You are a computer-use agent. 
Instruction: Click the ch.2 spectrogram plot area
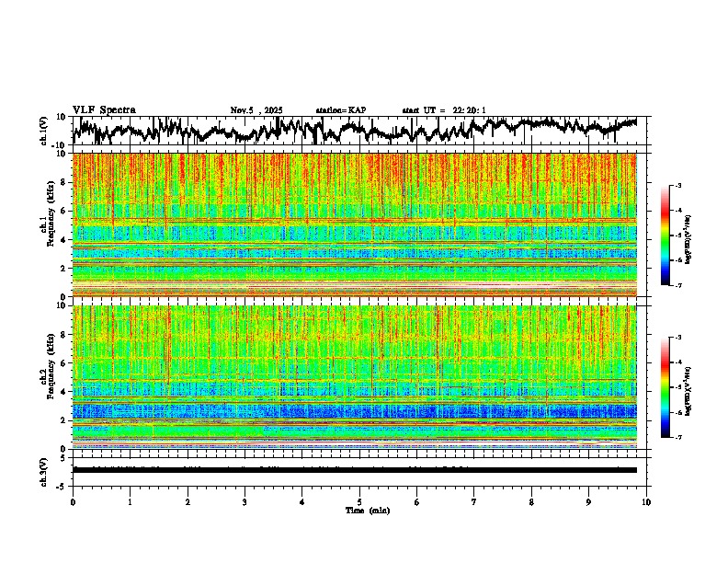pyautogui.click(x=355, y=377)
